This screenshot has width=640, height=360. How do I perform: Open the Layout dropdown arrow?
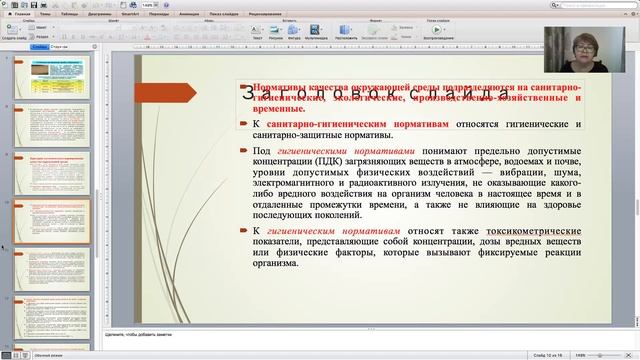point(53,27)
